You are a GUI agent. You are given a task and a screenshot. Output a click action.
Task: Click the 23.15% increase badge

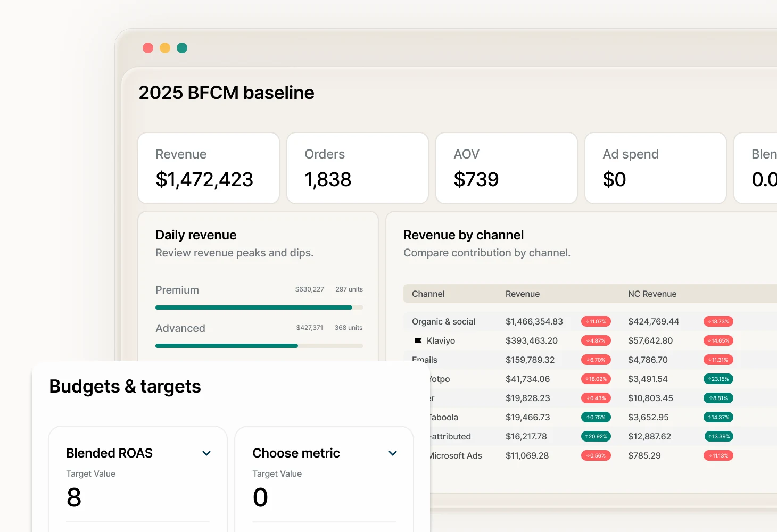pos(718,379)
